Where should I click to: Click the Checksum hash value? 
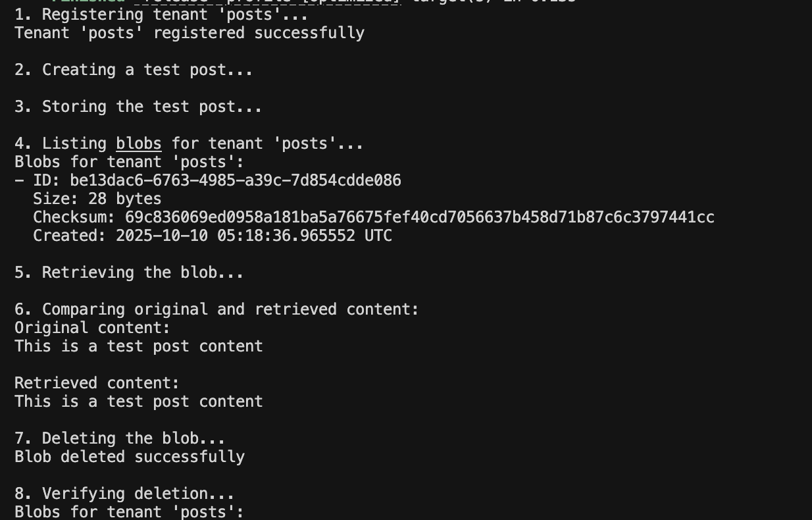[419, 217]
